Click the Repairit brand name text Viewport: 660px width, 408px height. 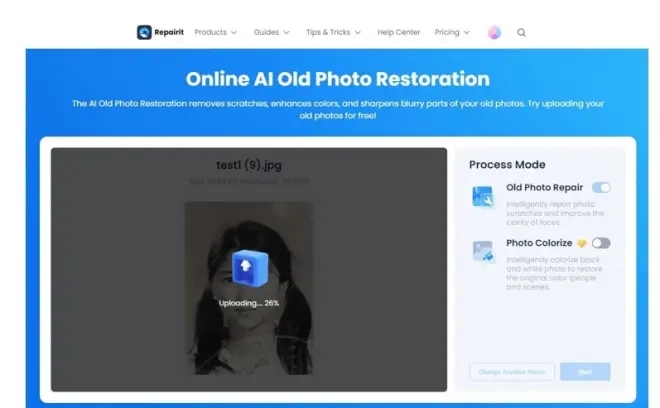pos(170,32)
